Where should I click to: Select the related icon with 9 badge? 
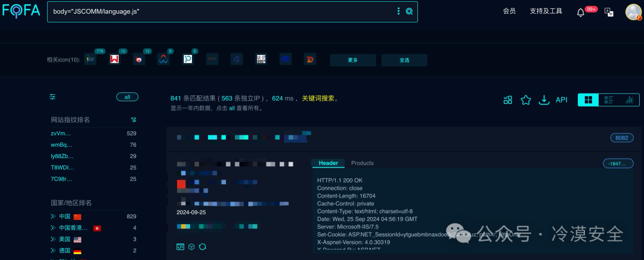[x=163, y=60]
